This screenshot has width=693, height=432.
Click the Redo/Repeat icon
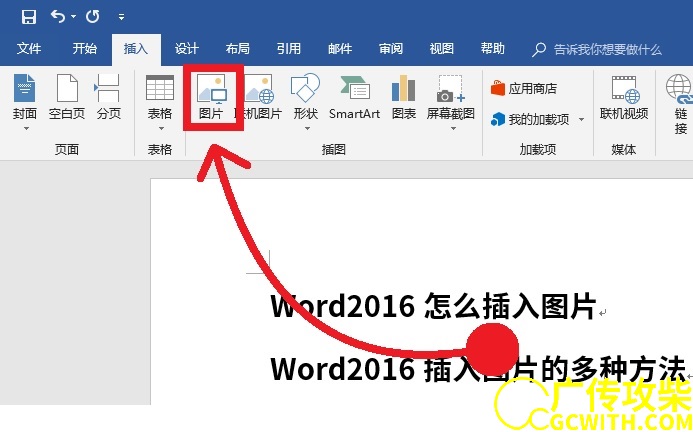(x=93, y=17)
